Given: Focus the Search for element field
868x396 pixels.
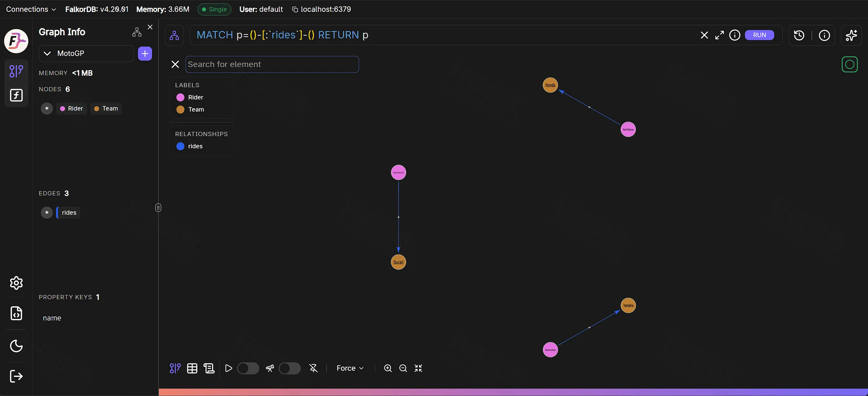Looking at the screenshot, I should click(272, 64).
